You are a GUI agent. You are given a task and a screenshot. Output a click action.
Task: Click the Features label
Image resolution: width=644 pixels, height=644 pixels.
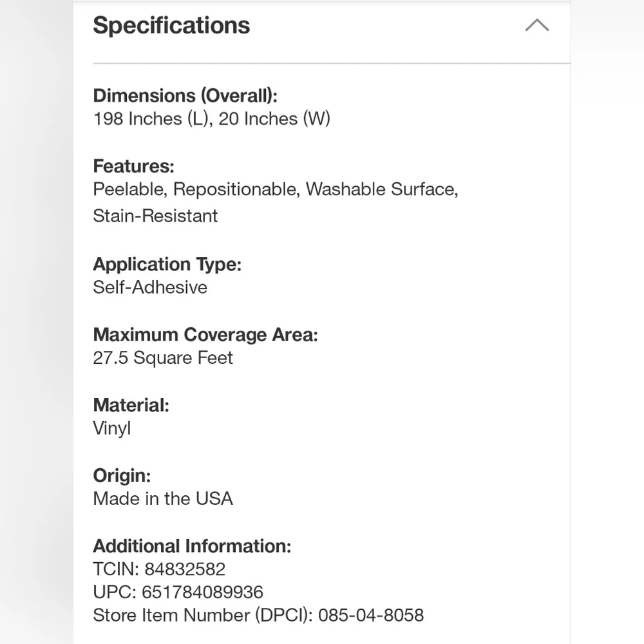click(134, 166)
